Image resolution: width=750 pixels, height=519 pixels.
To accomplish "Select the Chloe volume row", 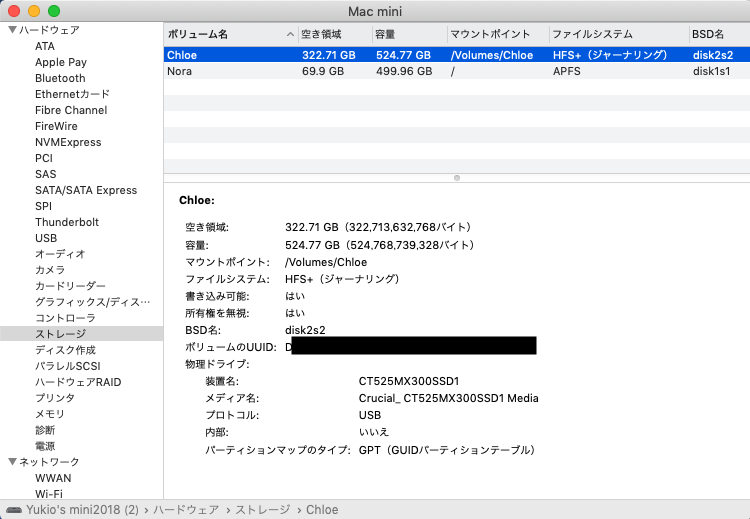I will coord(457,55).
